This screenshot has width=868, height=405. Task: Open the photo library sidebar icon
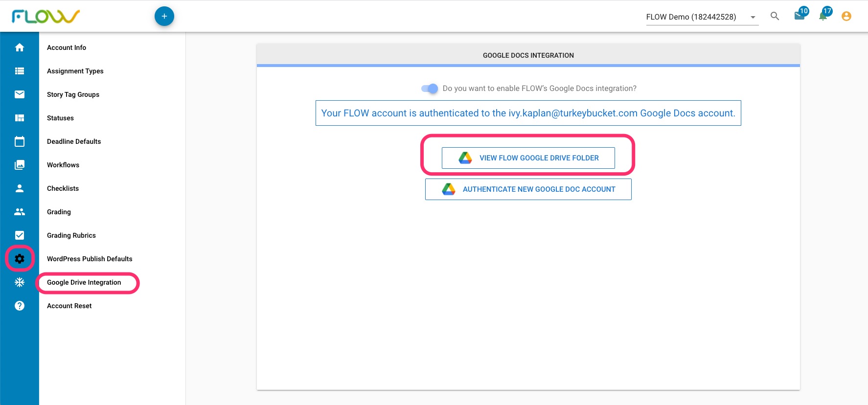[x=20, y=165]
